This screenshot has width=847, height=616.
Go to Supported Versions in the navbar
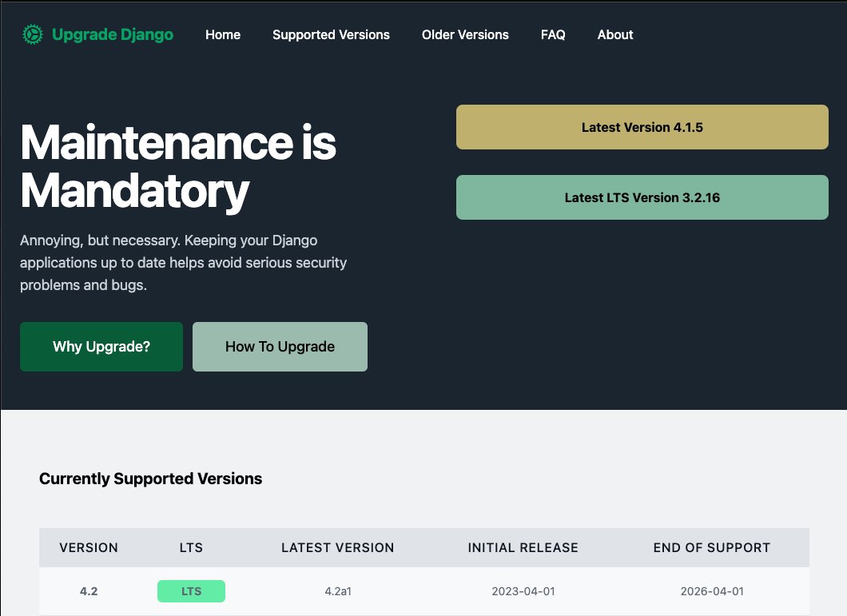pos(331,34)
